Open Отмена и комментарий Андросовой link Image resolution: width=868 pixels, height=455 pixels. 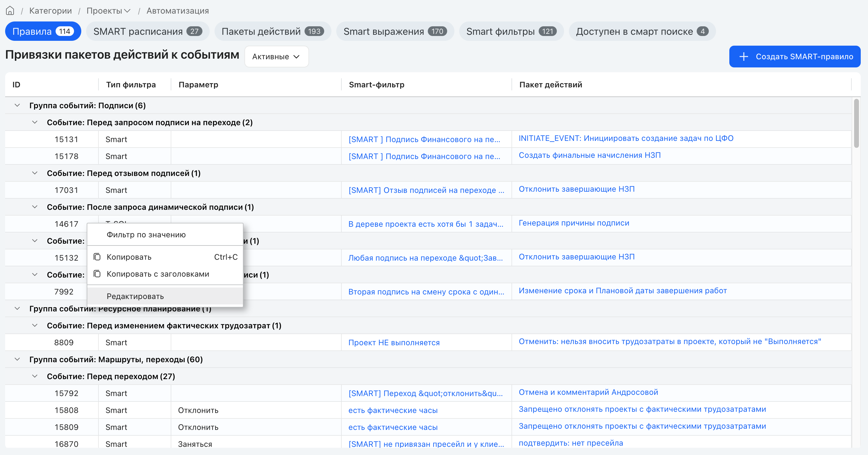[x=588, y=392]
